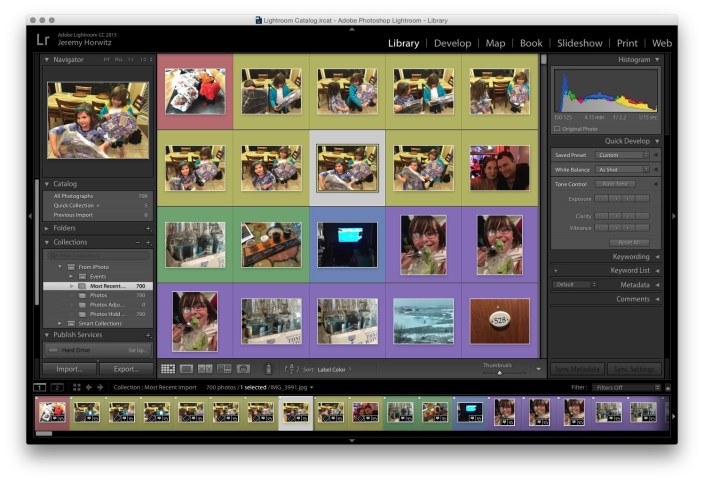The image size is (704, 482).
Task: Toggle the filter lock switch icon
Action: click(x=667, y=387)
